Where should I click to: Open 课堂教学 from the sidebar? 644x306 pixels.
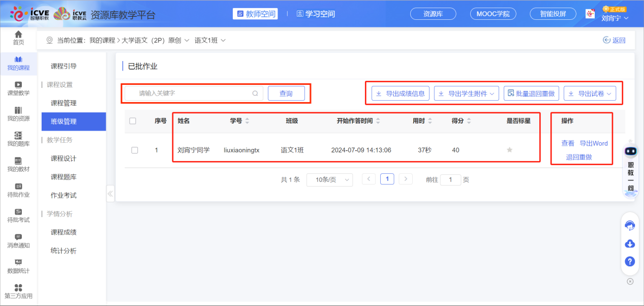pos(18,88)
